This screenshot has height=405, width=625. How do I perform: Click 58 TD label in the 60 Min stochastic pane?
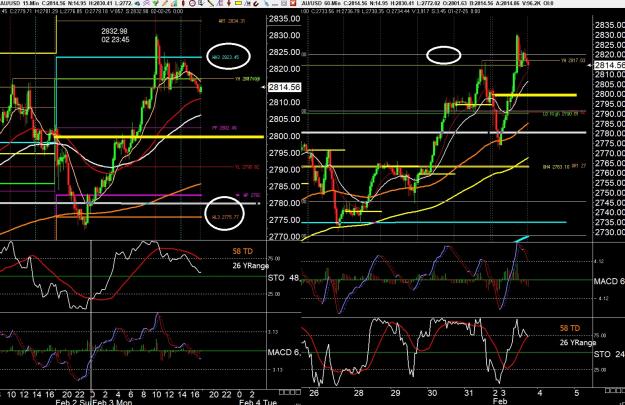tap(570, 328)
